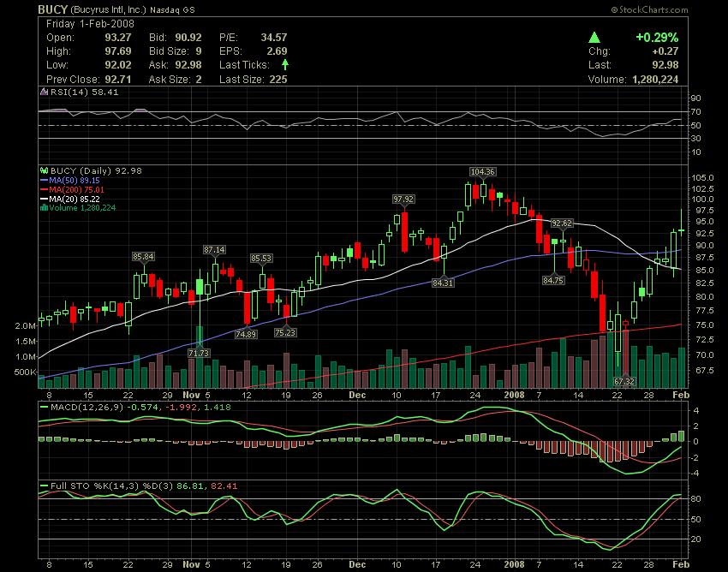
Task: Click the Chg value +0.27
Action: point(665,51)
